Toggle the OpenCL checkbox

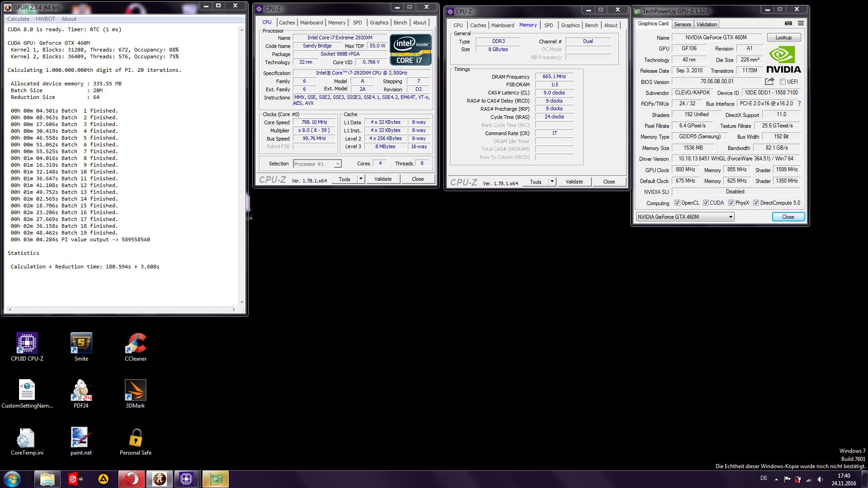point(677,203)
